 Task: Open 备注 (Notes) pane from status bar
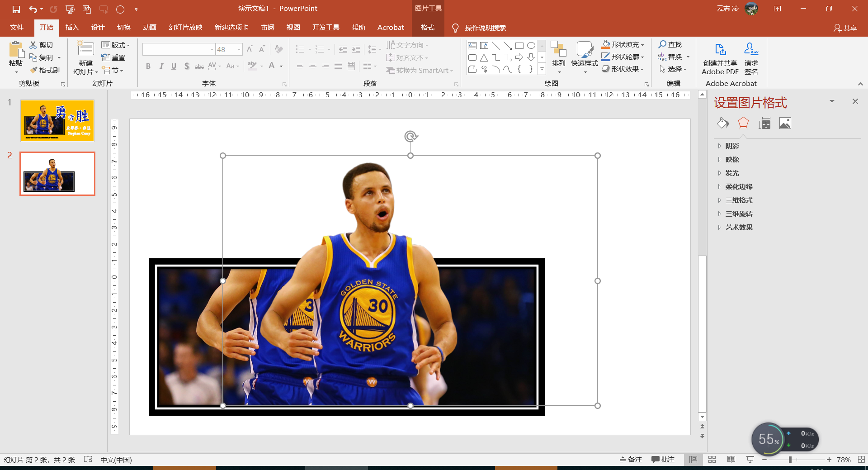[631, 460]
